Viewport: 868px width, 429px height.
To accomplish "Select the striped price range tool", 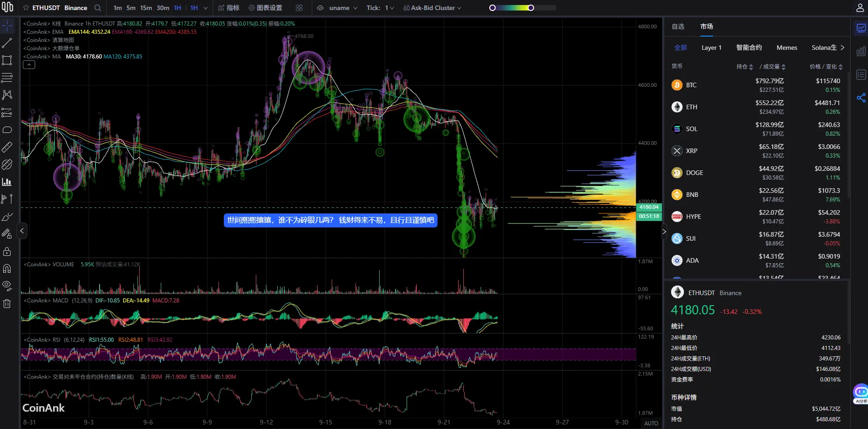I will (7, 164).
